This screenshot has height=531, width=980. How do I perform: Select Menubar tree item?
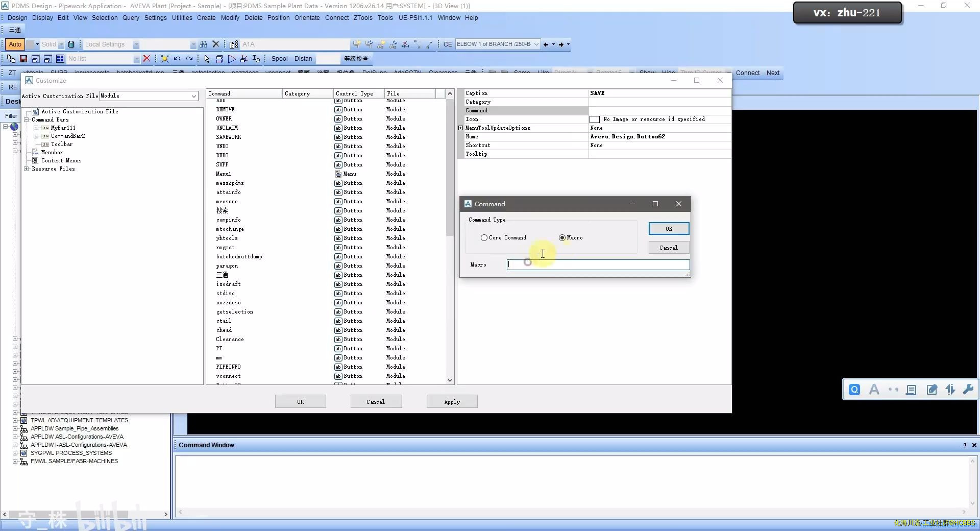click(52, 153)
